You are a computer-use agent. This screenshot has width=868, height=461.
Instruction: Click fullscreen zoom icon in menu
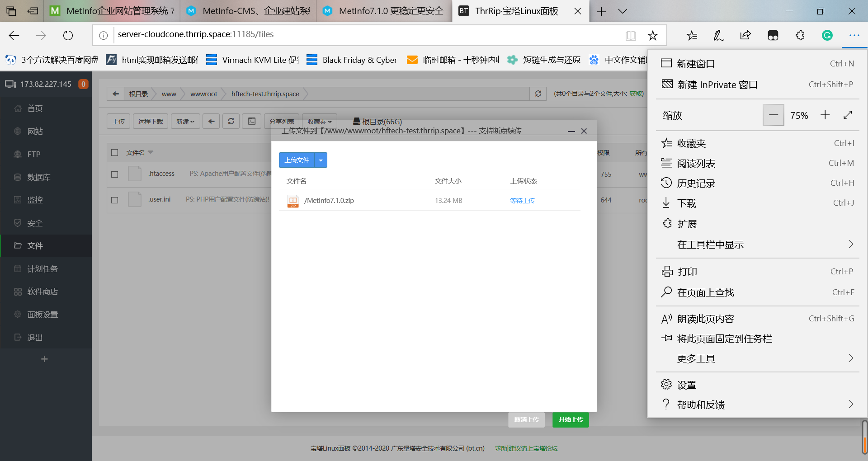[x=848, y=115]
